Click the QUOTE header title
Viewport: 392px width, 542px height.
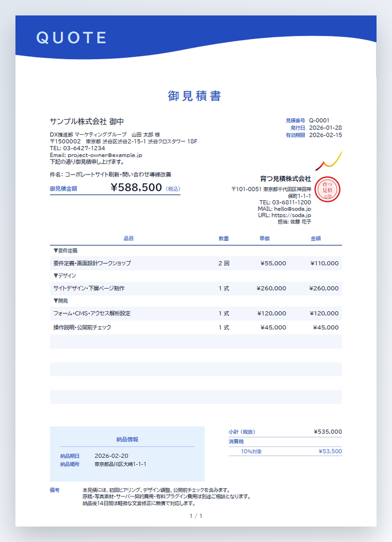point(72,38)
